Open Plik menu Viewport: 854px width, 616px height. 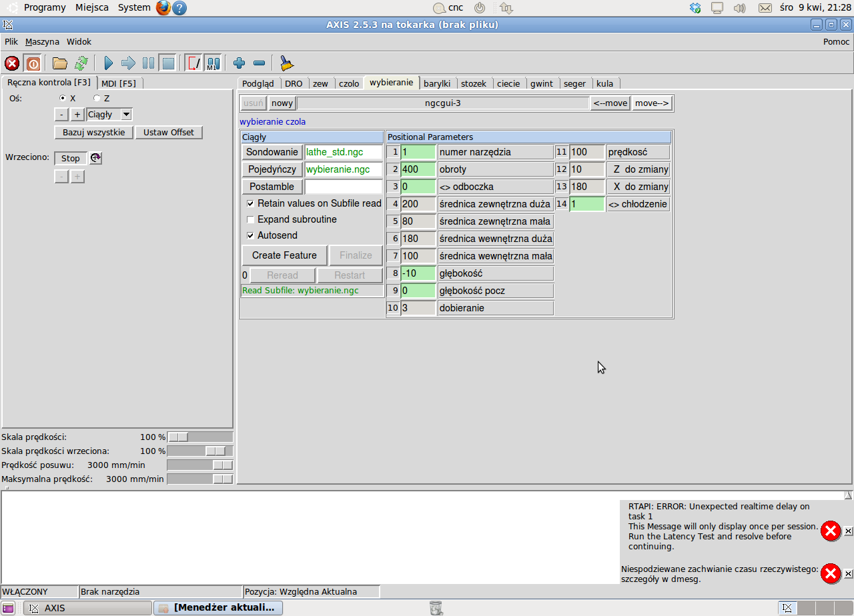(x=11, y=41)
